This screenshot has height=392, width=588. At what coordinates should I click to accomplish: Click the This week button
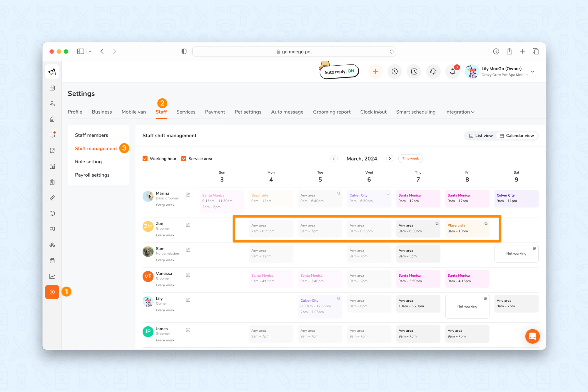coord(410,159)
